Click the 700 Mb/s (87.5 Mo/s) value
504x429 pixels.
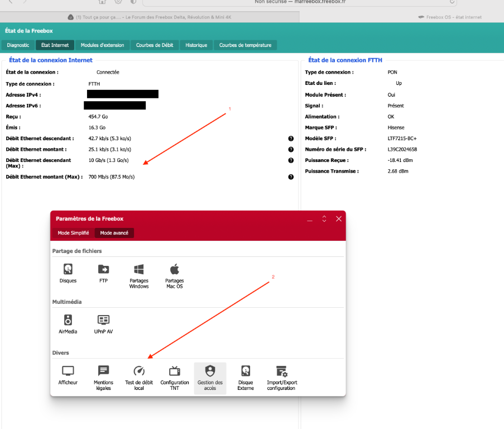[112, 177]
